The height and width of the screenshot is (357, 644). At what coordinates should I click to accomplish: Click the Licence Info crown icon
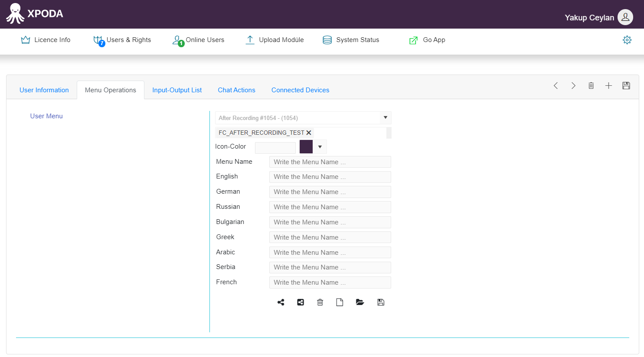[26, 40]
